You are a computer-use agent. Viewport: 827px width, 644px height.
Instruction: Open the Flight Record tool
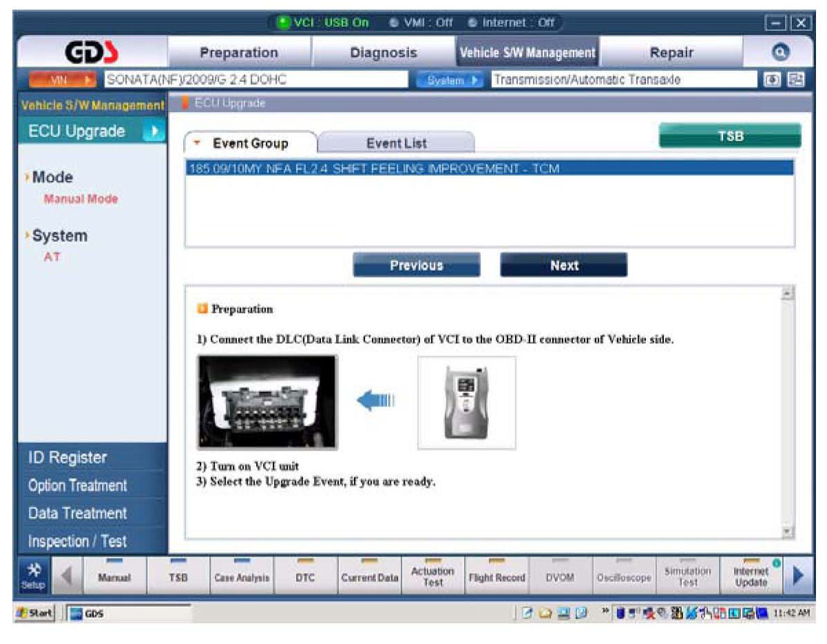pyautogui.click(x=496, y=577)
